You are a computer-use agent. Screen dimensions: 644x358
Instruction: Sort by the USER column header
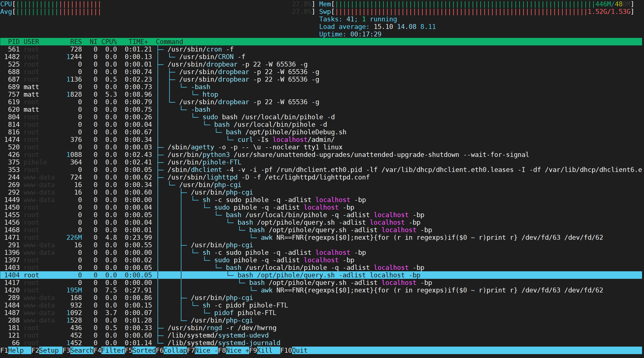click(x=31, y=42)
